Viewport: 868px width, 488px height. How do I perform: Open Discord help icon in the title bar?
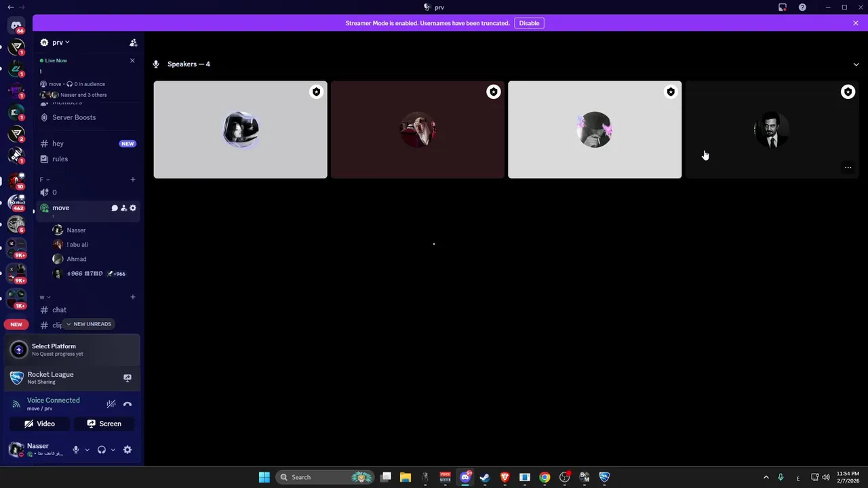tap(803, 7)
